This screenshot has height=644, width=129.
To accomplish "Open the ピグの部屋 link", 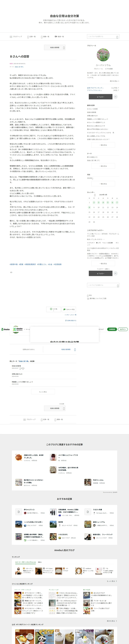I will tap(109, 69).
